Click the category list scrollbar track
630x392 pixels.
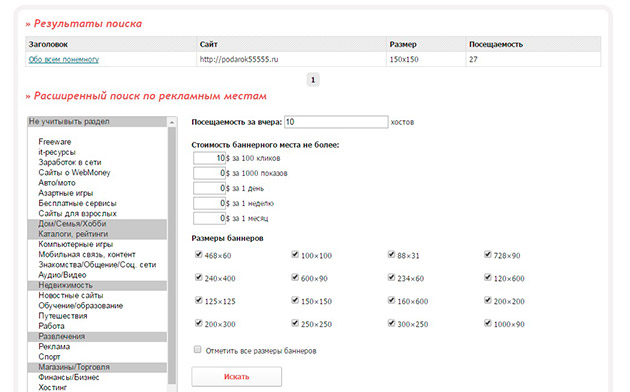(172, 257)
